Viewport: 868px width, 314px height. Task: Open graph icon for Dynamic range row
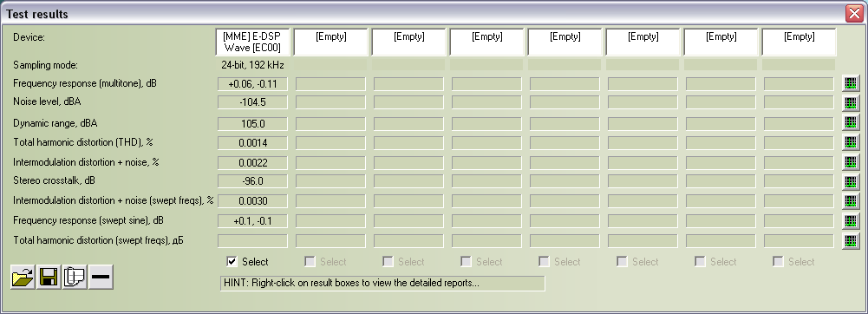[851, 122]
